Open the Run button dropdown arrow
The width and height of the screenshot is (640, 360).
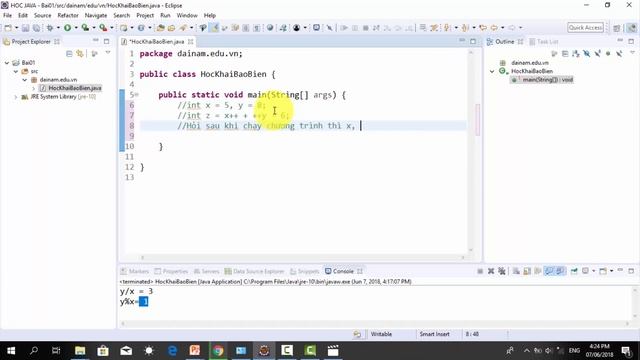click(x=76, y=28)
